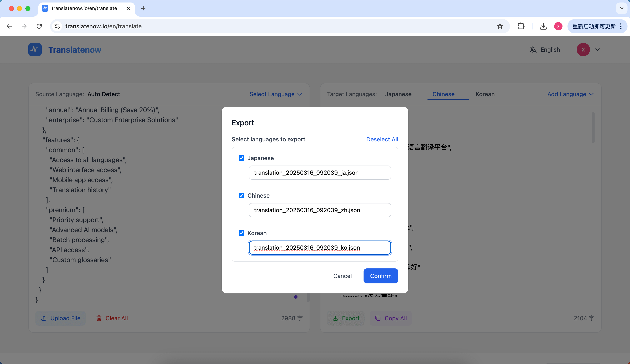This screenshot has height=364, width=630.
Task: Uncheck the Chinese export checkbox
Action: point(241,195)
